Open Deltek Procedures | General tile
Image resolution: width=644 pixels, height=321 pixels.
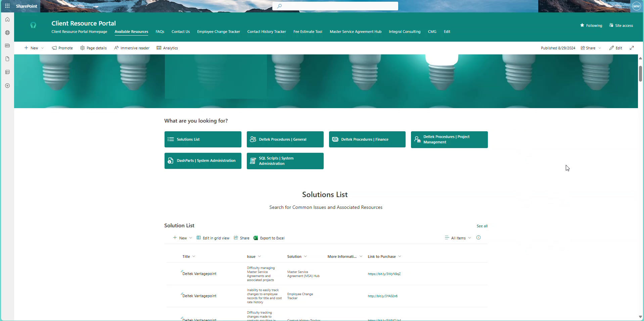click(x=285, y=139)
